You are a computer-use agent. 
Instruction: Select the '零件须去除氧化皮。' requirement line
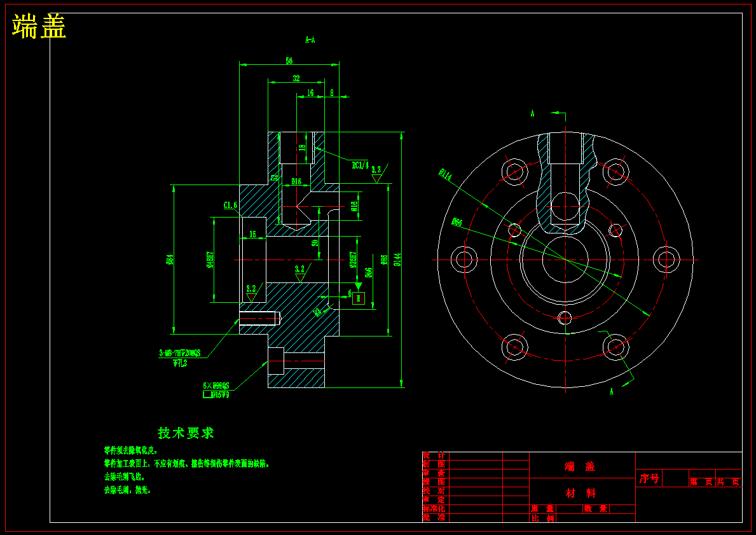[x=131, y=450]
